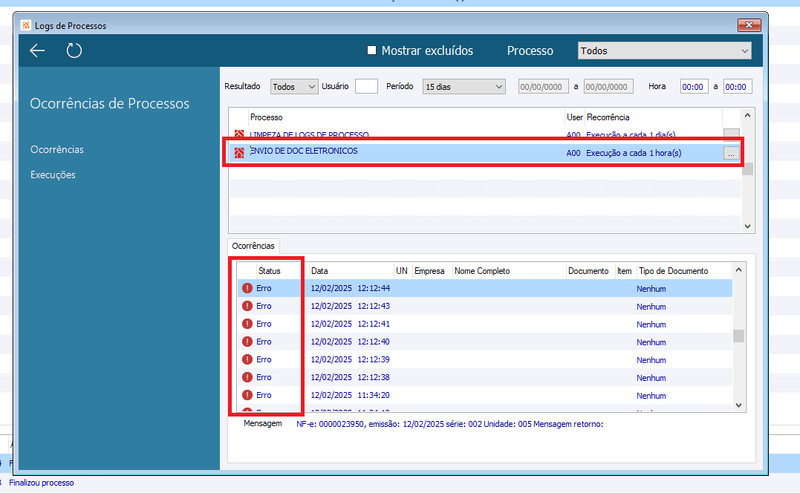Click Finalizou processo in background window
Image resolution: width=800 pixels, height=493 pixels.
click(x=41, y=483)
